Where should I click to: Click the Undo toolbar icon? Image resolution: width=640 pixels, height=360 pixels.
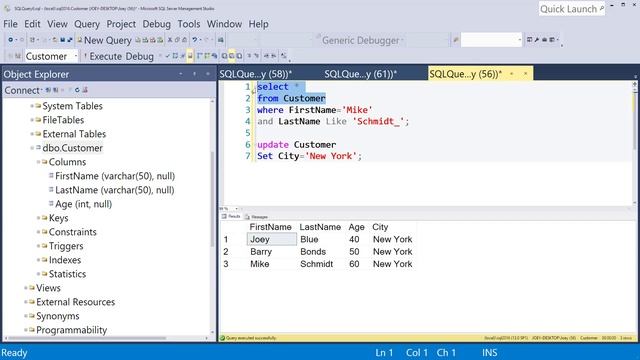(195, 40)
